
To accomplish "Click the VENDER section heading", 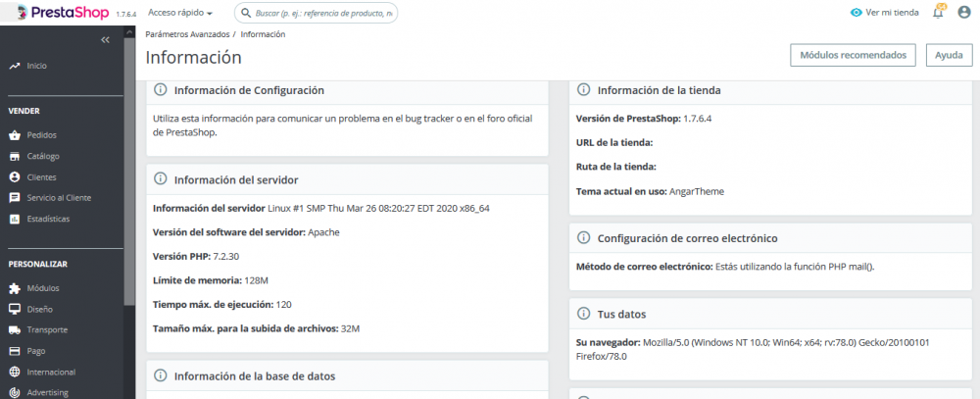I will click(x=24, y=111).
